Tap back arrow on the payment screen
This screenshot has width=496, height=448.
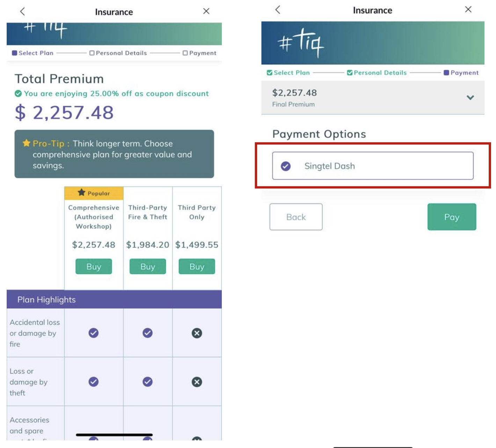pos(278,10)
